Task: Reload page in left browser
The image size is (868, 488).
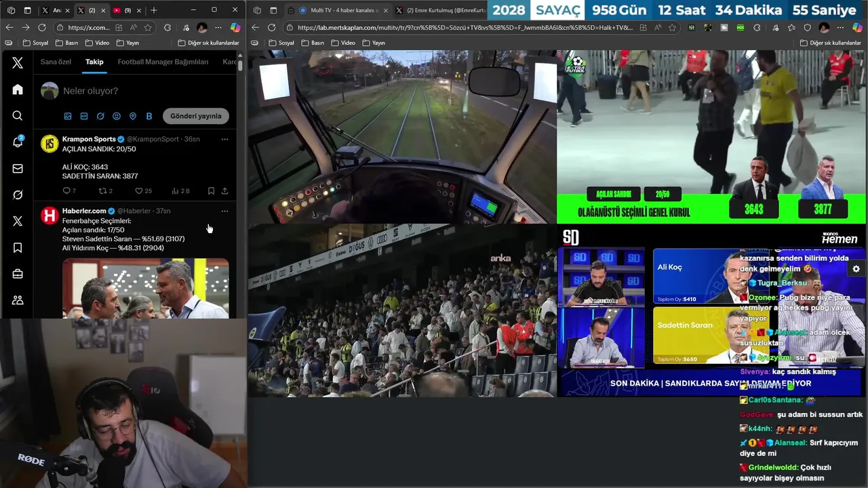Action: (x=42, y=27)
